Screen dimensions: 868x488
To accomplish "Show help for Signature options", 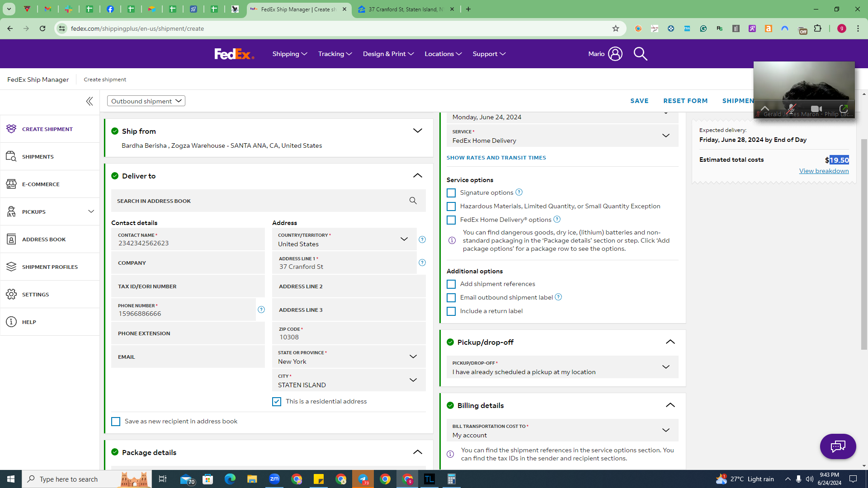I will pos(519,192).
